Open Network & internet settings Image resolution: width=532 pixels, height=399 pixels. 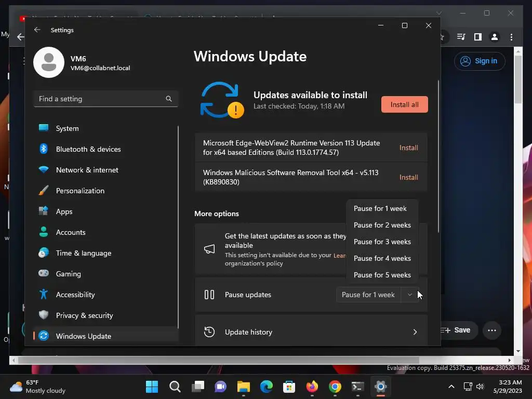click(x=105, y=170)
